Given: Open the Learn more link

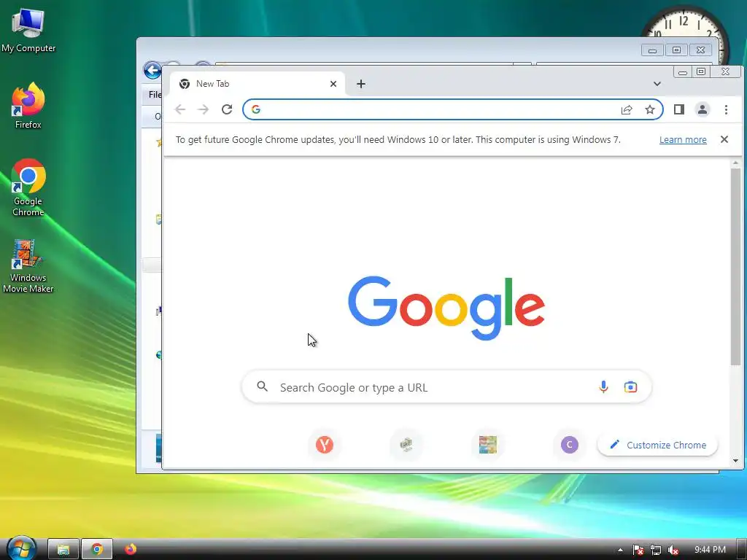Looking at the screenshot, I should pyautogui.click(x=683, y=139).
